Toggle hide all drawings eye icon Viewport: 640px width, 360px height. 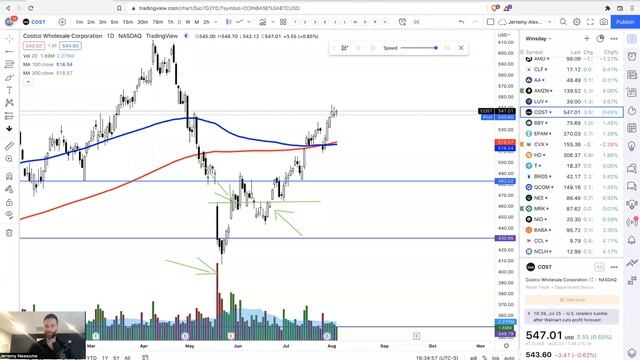pos(9,215)
